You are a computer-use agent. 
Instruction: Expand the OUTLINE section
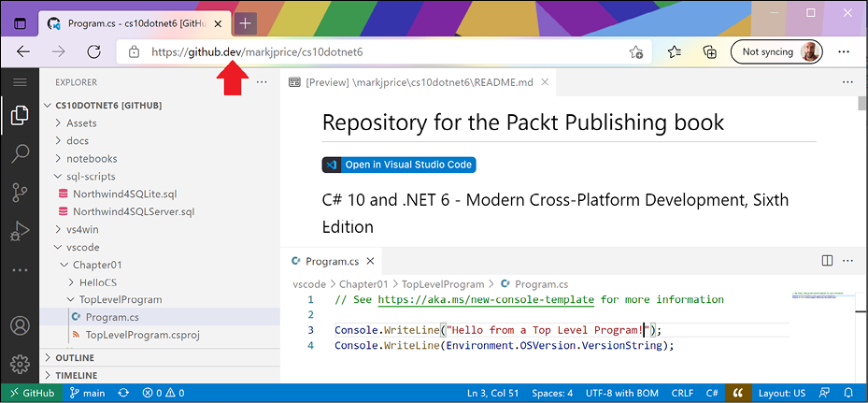coord(75,357)
